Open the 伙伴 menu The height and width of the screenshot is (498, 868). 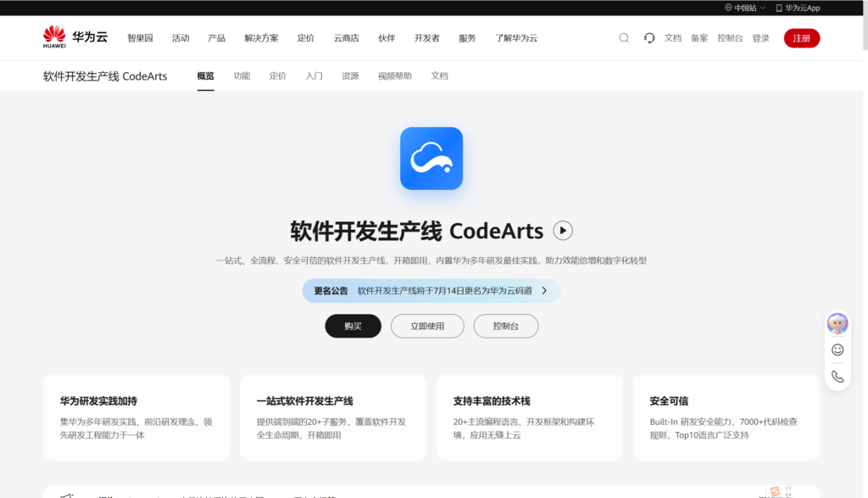(387, 37)
